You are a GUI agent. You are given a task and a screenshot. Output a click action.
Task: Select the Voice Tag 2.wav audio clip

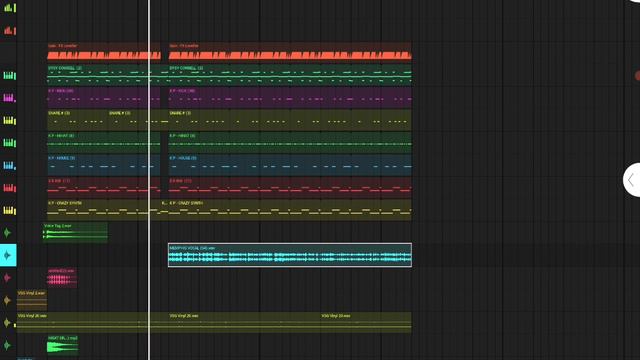tap(75, 233)
